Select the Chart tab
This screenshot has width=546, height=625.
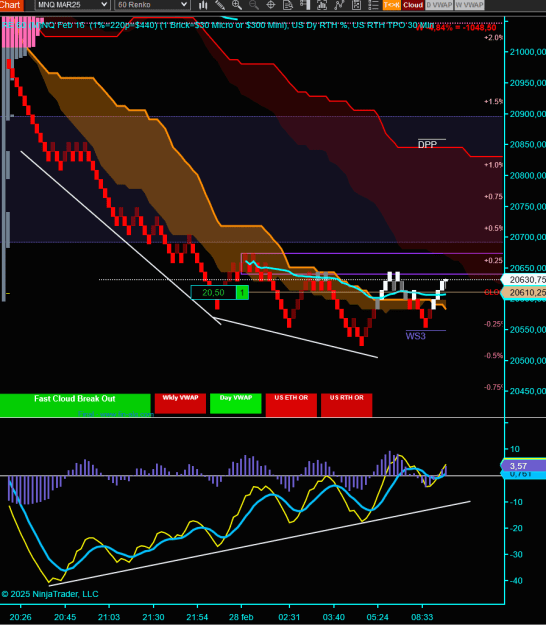12,5
